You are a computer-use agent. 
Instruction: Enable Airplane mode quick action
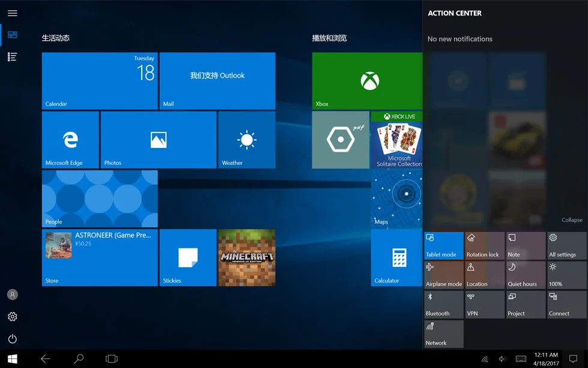tap(444, 275)
